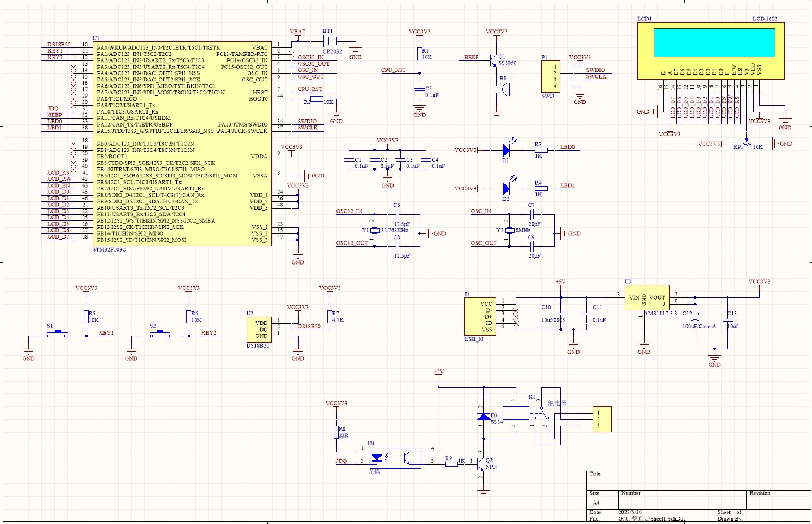Click the CR2032 battery BT1 symbol

(329, 41)
